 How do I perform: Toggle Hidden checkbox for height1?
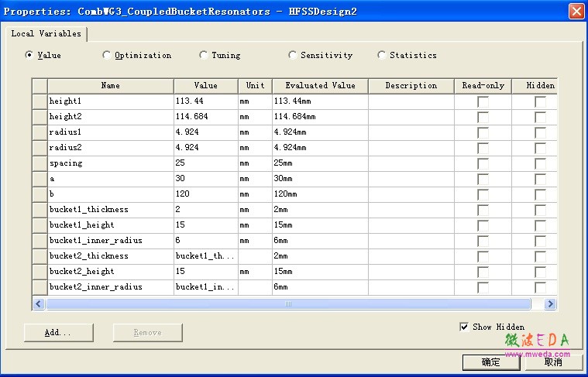point(541,101)
